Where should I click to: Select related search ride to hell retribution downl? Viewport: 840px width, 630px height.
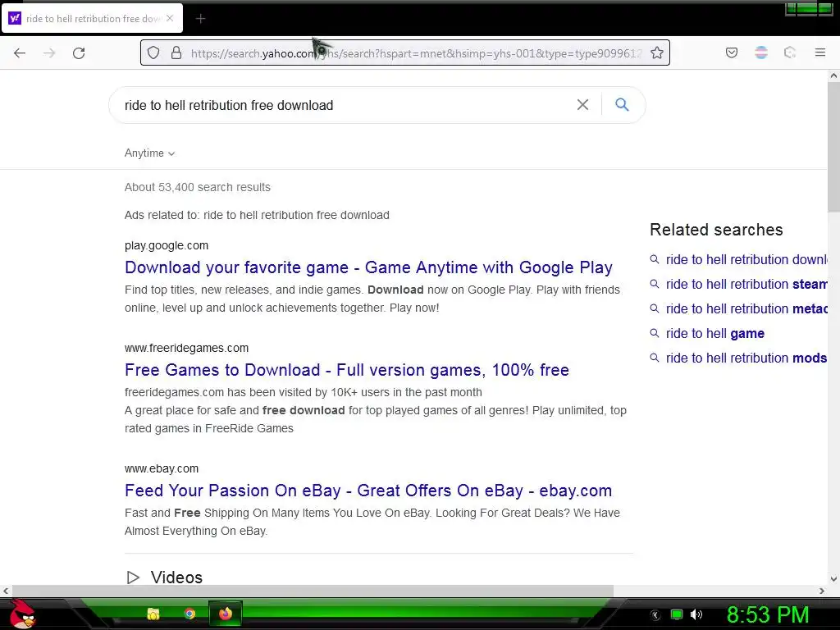click(746, 260)
